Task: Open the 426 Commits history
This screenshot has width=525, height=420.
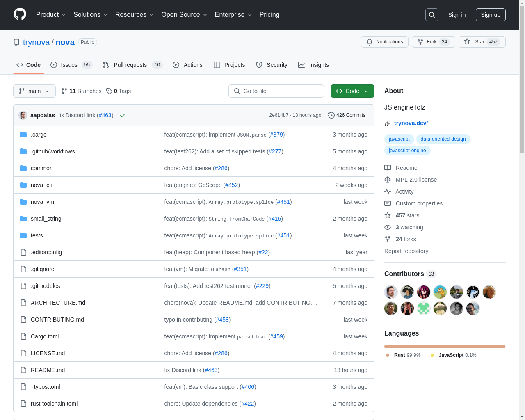Action: click(347, 115)
